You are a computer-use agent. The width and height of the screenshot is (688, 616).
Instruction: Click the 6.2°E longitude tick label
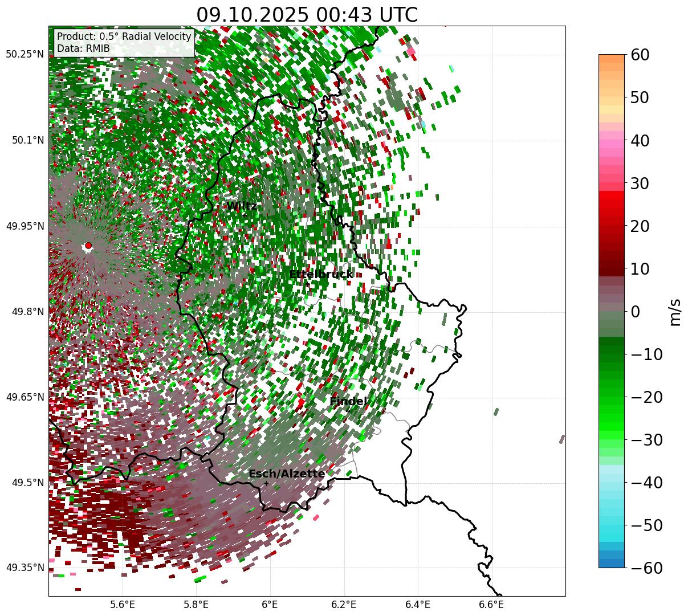pos(344,604)
